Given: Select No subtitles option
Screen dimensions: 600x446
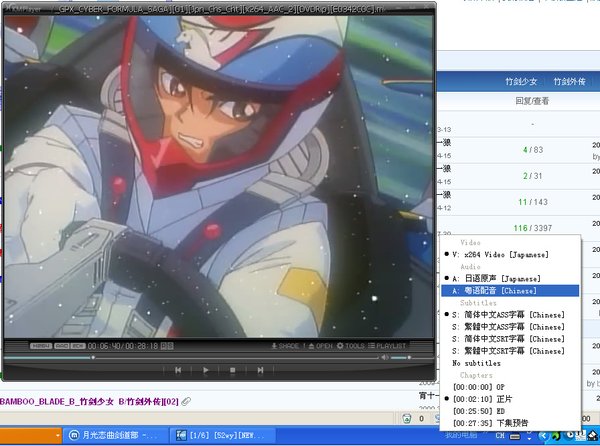Looking at the screenshot, I should [510, 363].
